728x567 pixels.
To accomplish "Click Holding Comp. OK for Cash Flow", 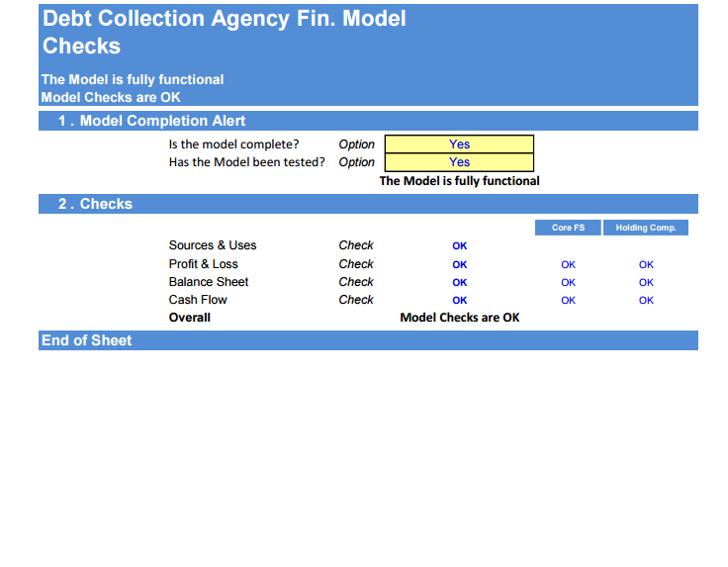I will [x=646, y=301].
